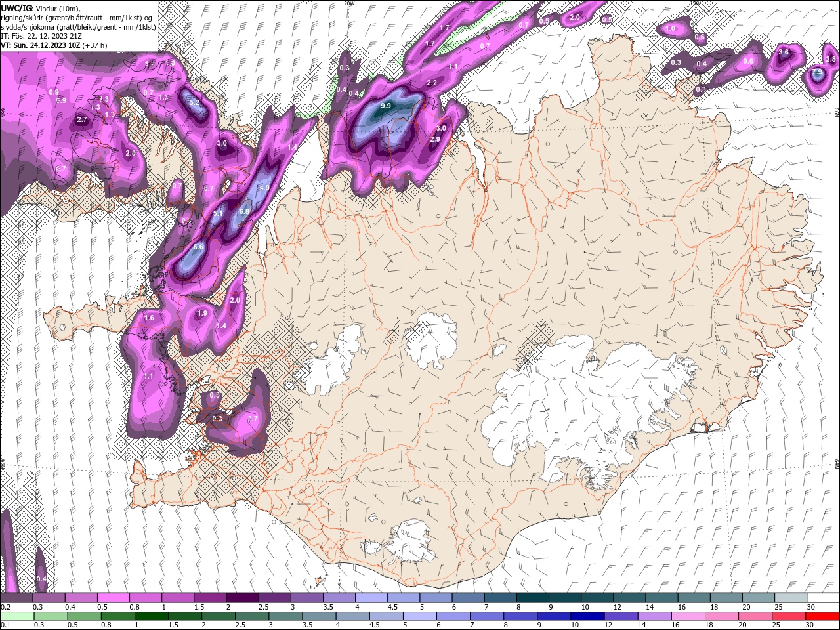Click the 5.2 snowfall value on the map
Viewport: 840px width, 630px height.
194,102
